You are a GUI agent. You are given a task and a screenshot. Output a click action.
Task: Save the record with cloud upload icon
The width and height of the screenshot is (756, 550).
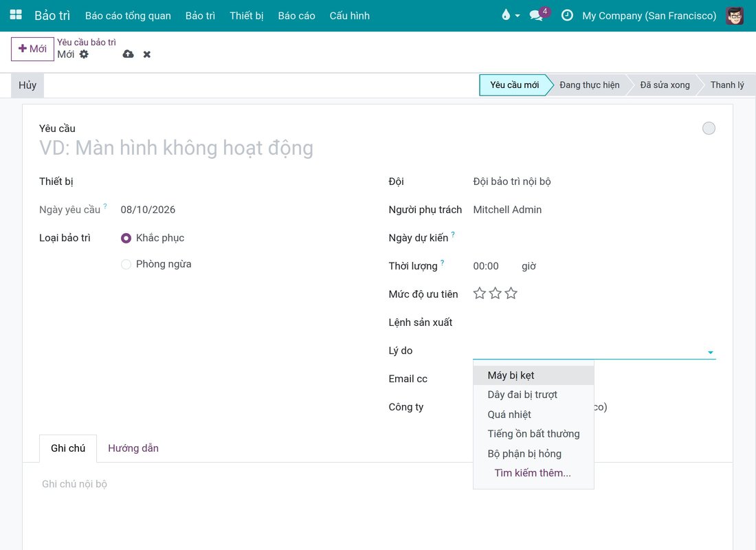click(x=129, y=54)
